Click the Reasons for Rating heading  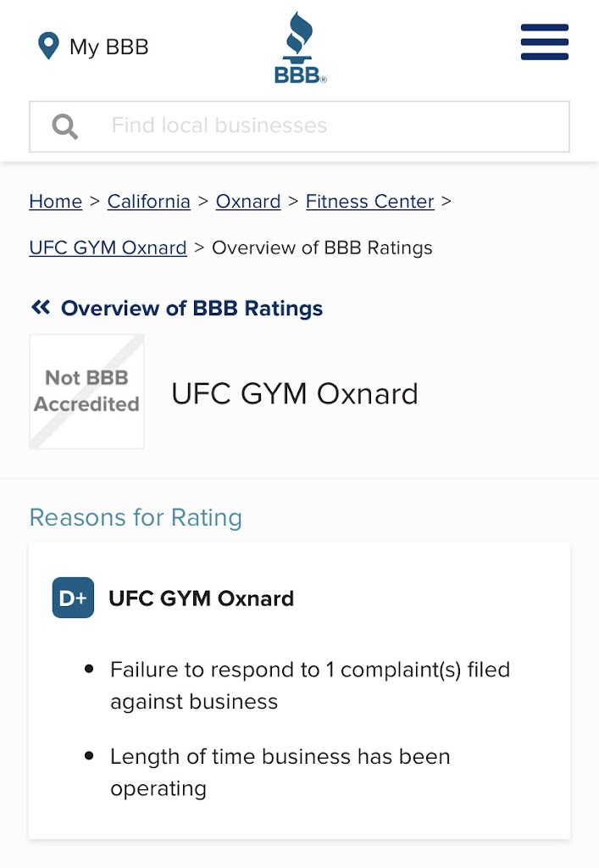136,517
